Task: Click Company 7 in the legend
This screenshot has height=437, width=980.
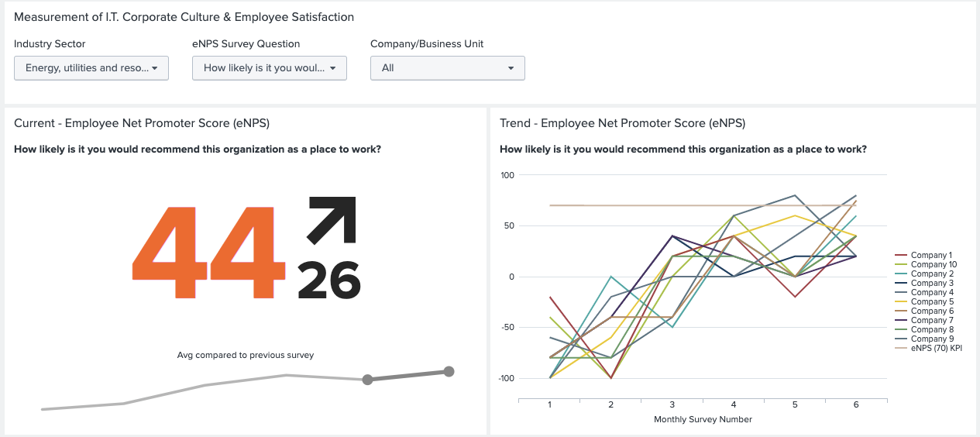Action: [932, 321]
